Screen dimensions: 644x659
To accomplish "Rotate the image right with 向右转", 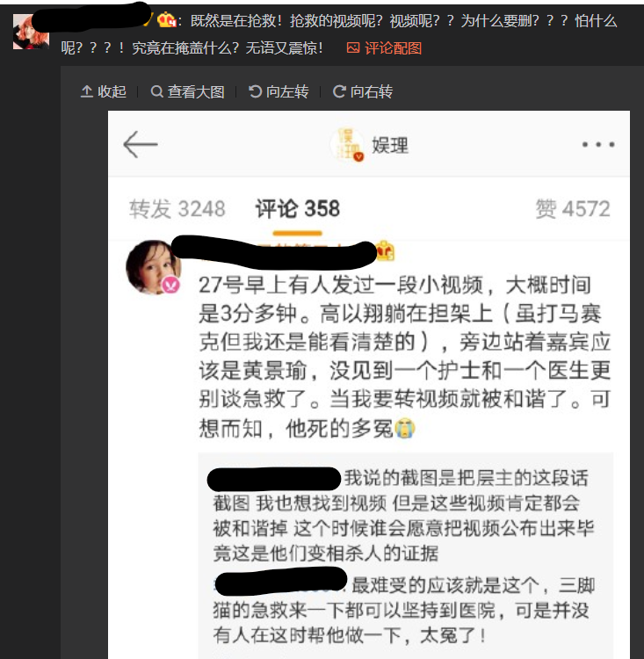I will pyautogui.click(x=363, y=91).
